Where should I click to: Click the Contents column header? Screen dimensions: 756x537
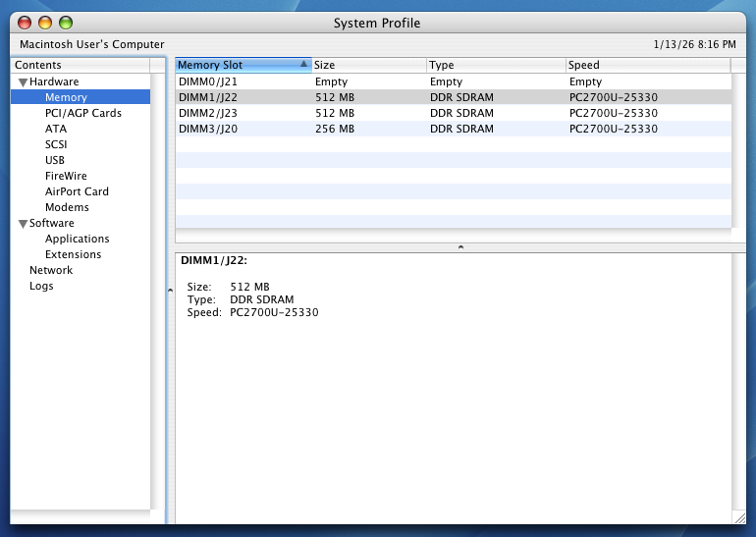pyautogui.click(x=81, y=65)
